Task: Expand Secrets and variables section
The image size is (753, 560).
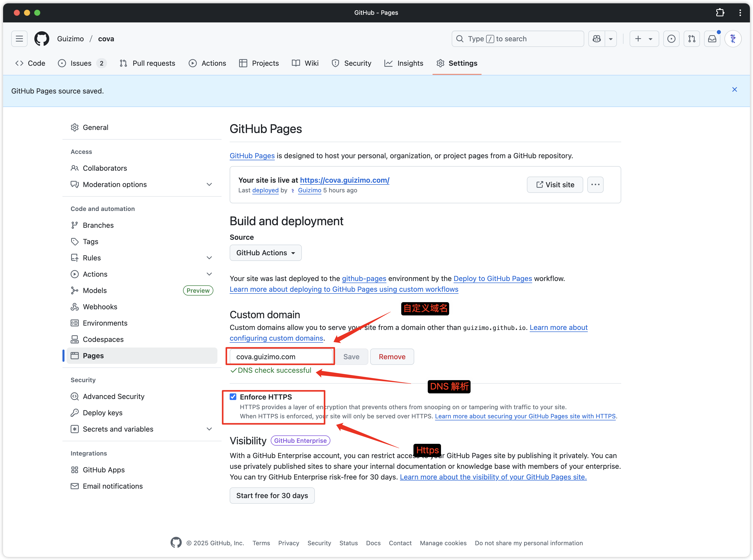Action: coord(209,429)
